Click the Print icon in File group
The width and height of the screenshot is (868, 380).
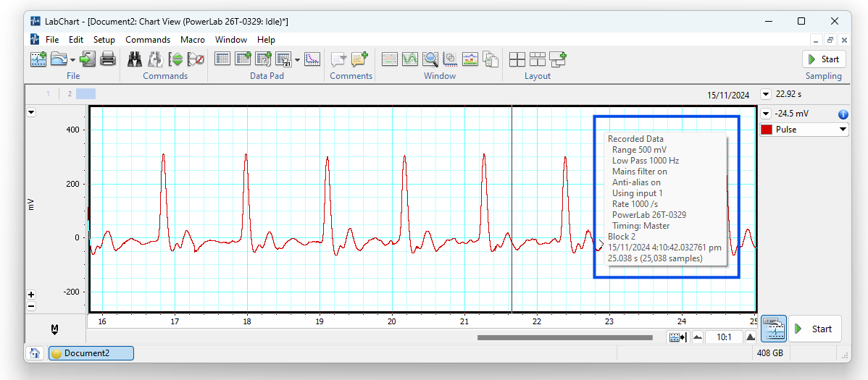(x=108, y=59)
